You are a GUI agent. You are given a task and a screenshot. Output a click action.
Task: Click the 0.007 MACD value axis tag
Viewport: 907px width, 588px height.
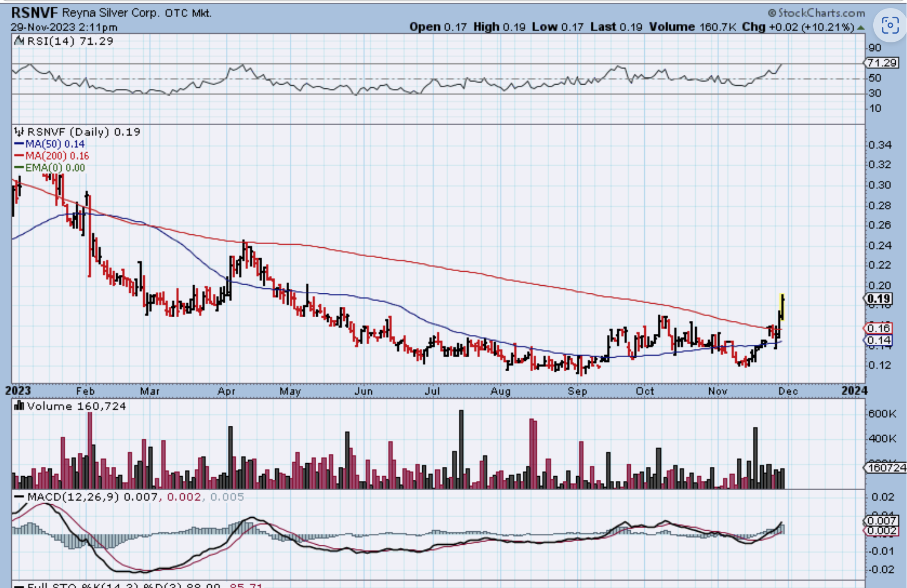pos(881,521)
